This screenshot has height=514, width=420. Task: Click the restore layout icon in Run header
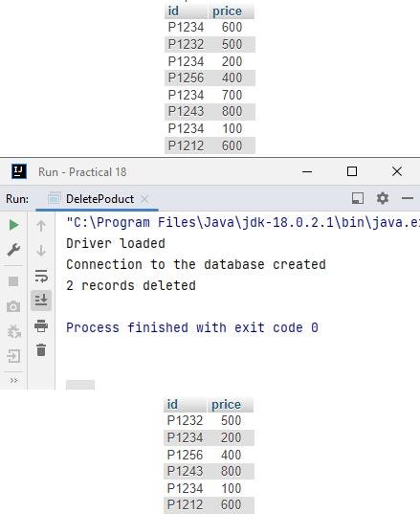(x=358, y=198)
